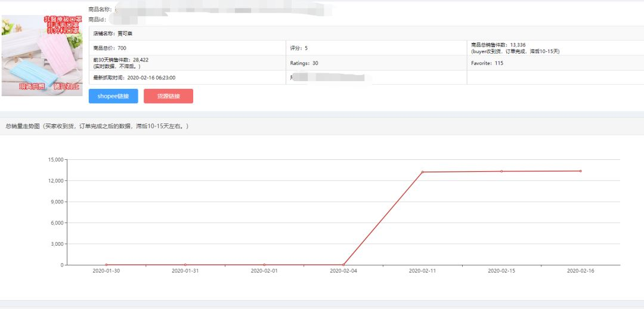Click the 商品总价: 700 cell
Screen dimensions: 644x309
(187, 48)
